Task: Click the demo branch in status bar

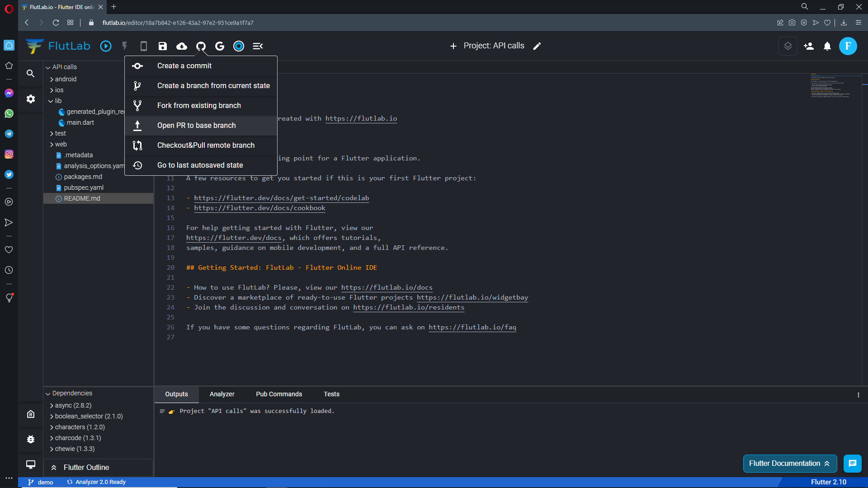Action: coord(41,482)
